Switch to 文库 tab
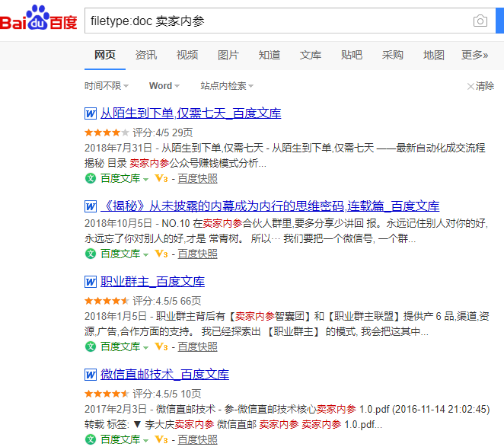The height and width of the screenshot is (447, 504). pyautogui.click(x=311, y=55)
